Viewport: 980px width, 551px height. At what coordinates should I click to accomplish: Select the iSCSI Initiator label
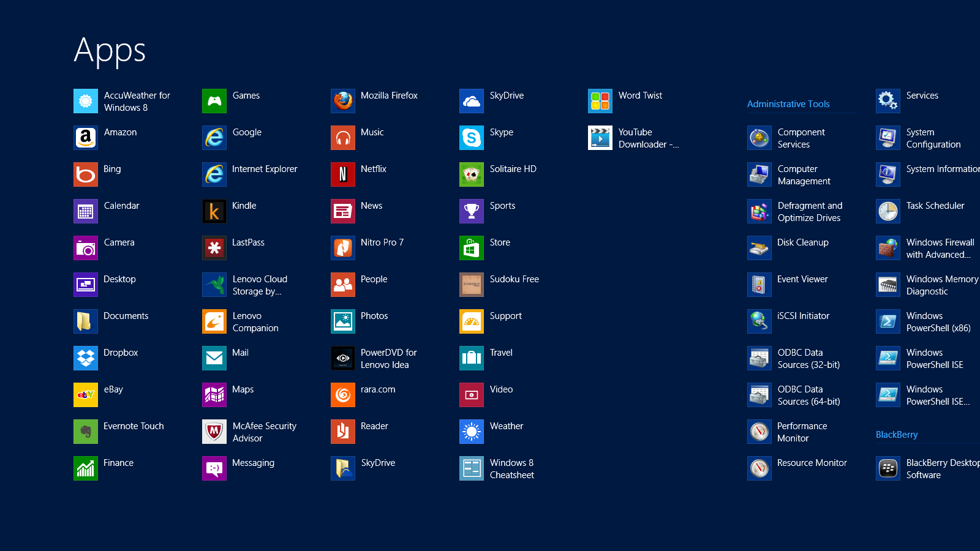coord(803,316)
